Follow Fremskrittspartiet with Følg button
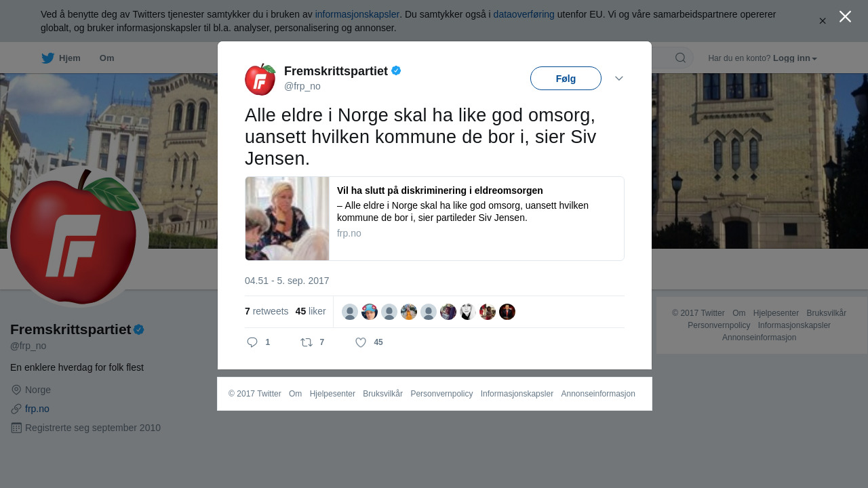The image size is (868, 488). click(x=566, y=79)
